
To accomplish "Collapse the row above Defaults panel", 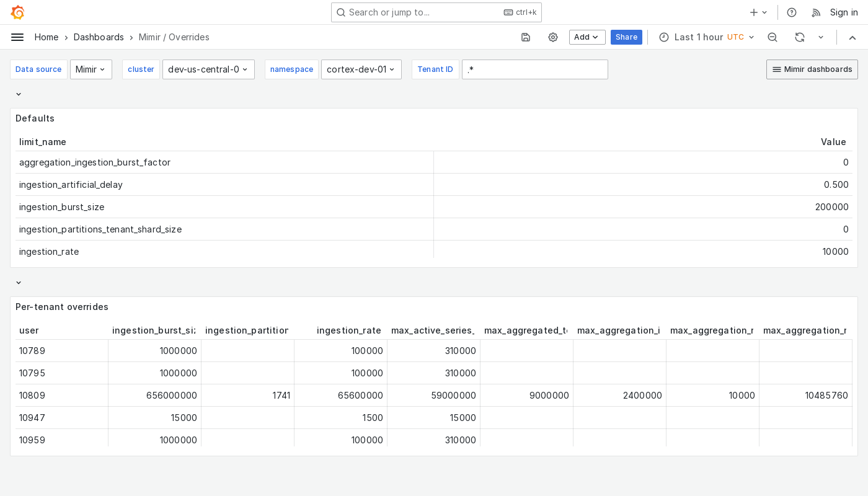I will (19, 94).
